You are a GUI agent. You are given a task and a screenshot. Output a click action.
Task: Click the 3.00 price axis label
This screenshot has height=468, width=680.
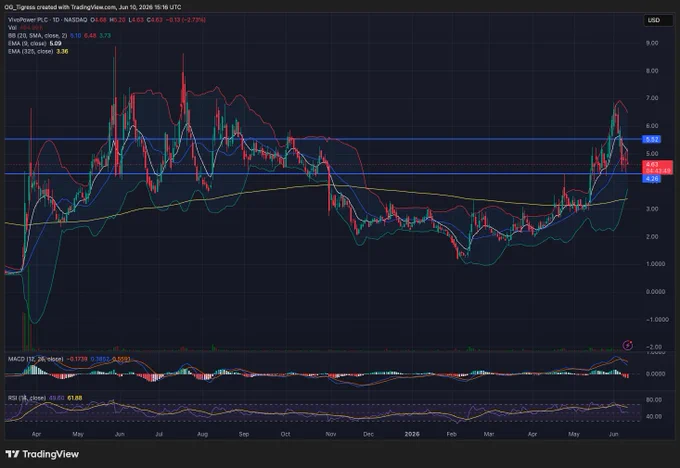(x=652, y=209)
